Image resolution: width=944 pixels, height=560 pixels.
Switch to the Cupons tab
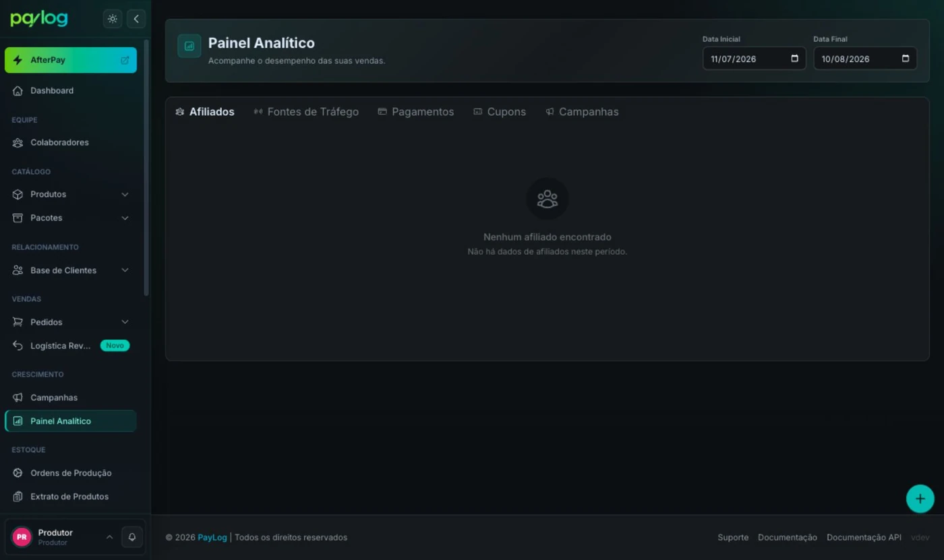[500, 112]
